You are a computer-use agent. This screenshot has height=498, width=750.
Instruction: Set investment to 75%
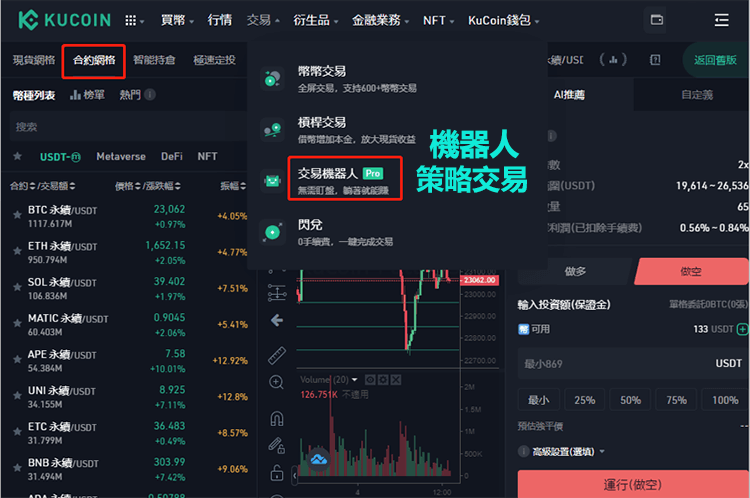(x=676, y=400)
